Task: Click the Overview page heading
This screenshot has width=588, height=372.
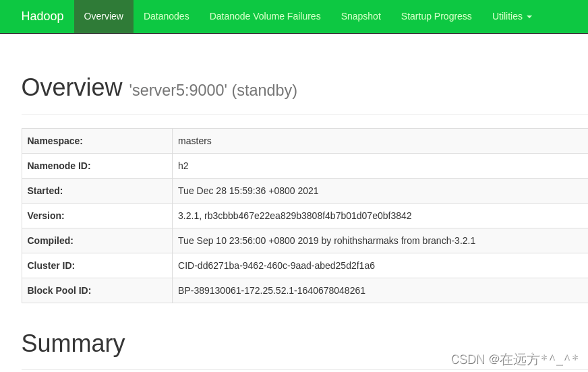Action: pos(72,88)
